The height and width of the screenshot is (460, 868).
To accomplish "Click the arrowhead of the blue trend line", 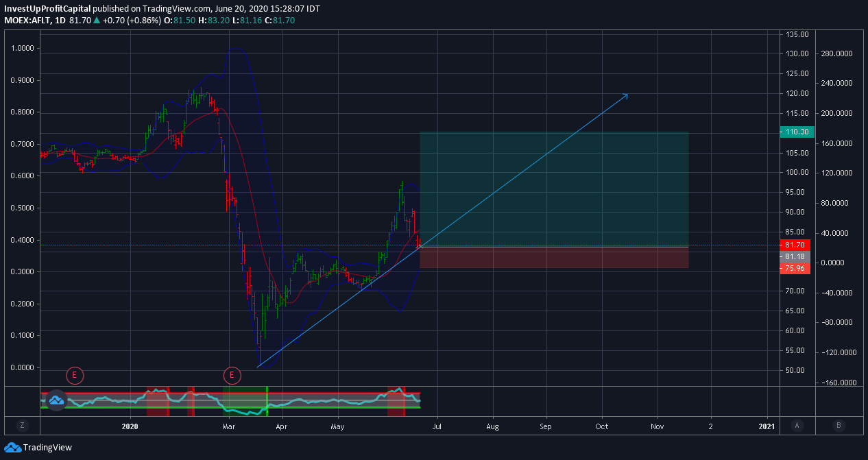I will (625, 96).
